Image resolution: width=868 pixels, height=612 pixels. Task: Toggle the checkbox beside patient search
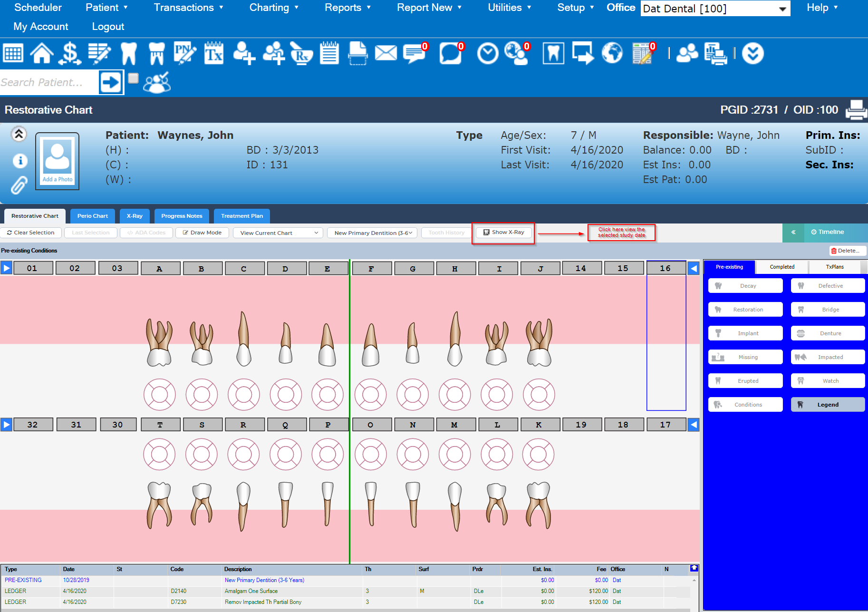(133, 78)
